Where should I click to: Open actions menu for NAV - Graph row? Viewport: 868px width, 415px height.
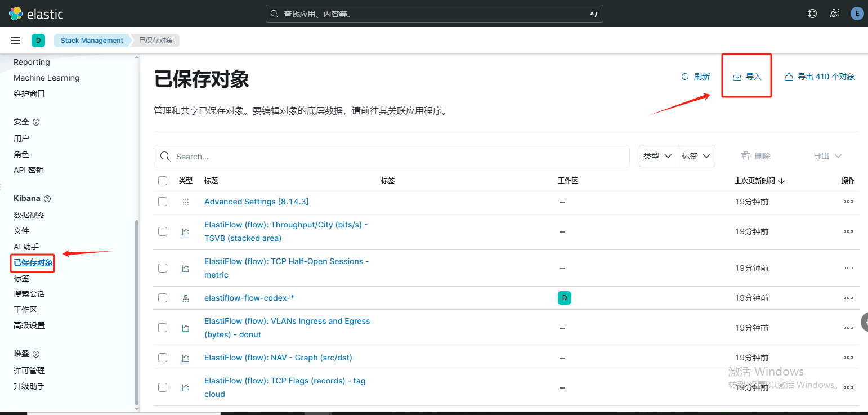(848, 358)
